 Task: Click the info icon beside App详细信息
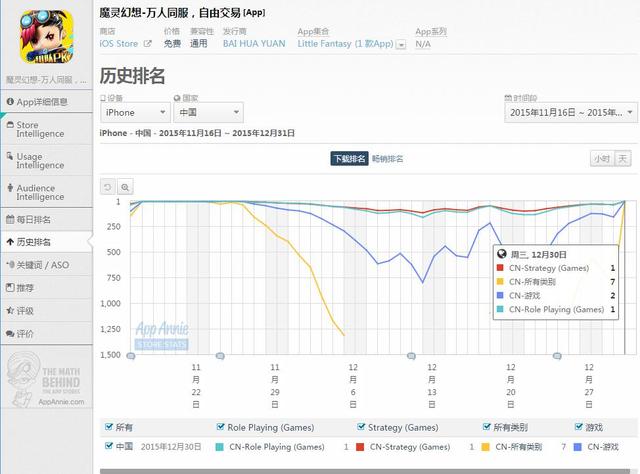[10, 101]
